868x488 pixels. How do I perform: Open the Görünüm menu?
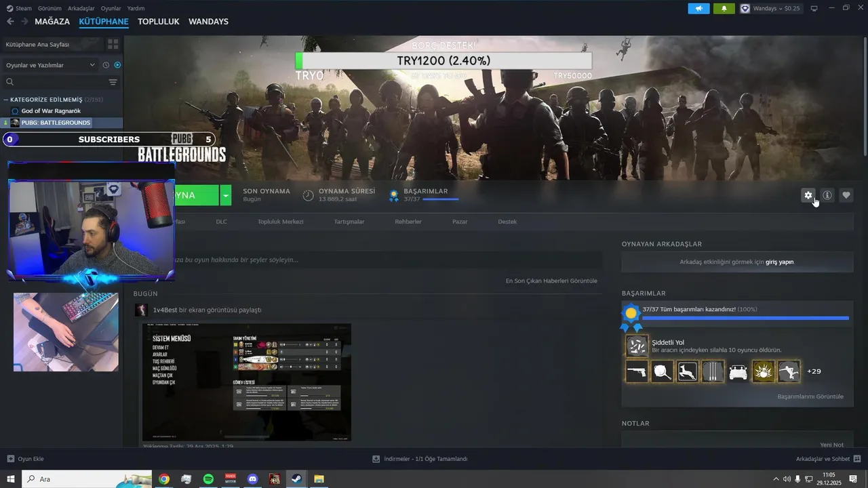click(50, 8)
